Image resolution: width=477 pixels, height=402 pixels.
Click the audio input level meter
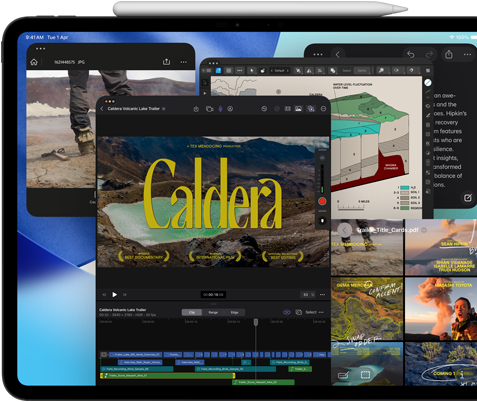(x=322, y=178)
